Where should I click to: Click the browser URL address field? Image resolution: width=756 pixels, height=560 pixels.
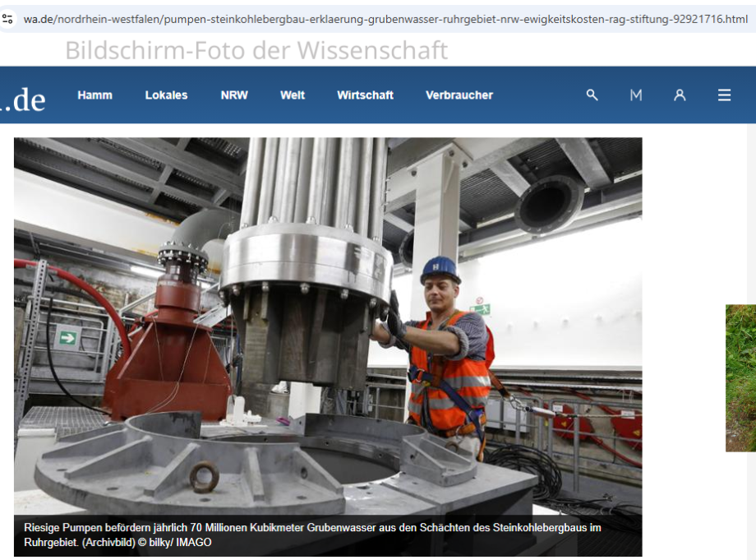[x=386, y=18]
